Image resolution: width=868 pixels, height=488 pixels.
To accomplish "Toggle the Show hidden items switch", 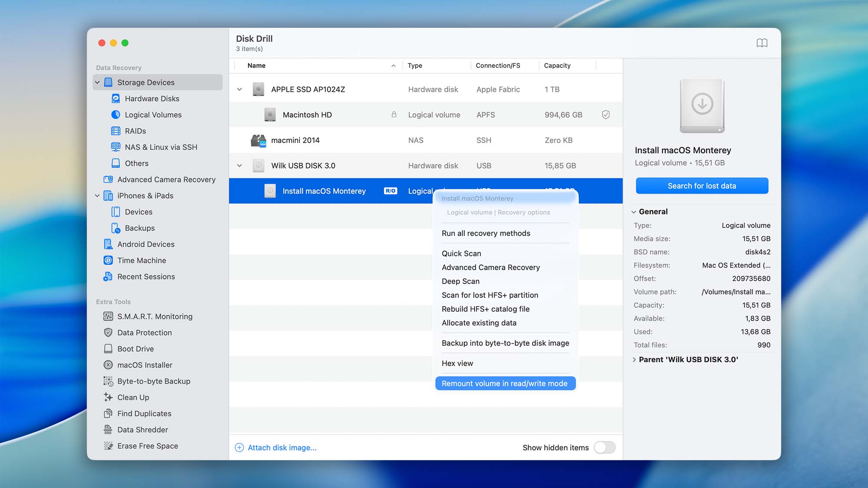I will tap(605, 448).
